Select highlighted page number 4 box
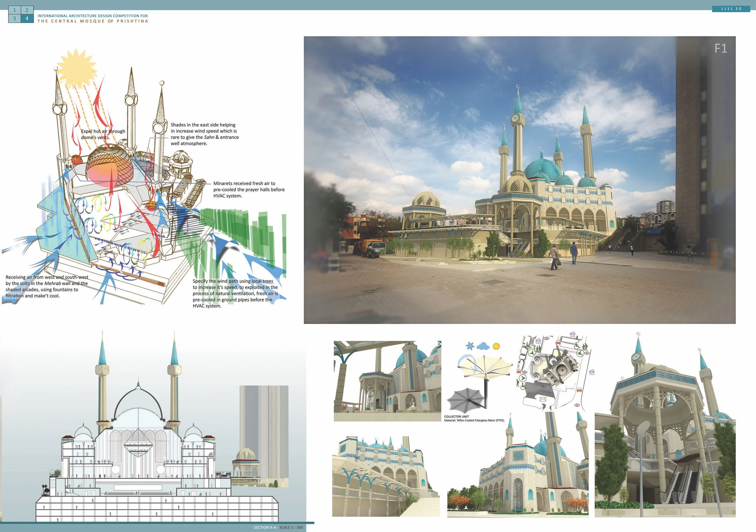This screenshot has height=532, width=756. [27, 18]
